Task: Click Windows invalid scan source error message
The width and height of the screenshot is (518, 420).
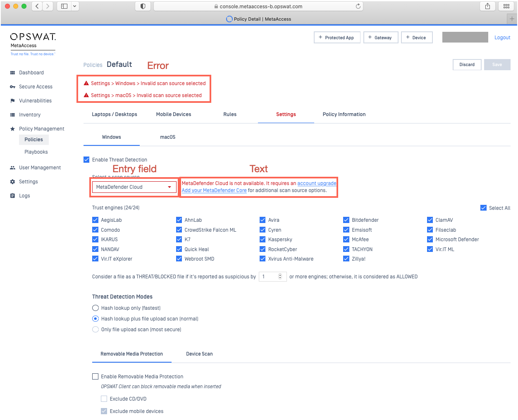Action: 148,83
